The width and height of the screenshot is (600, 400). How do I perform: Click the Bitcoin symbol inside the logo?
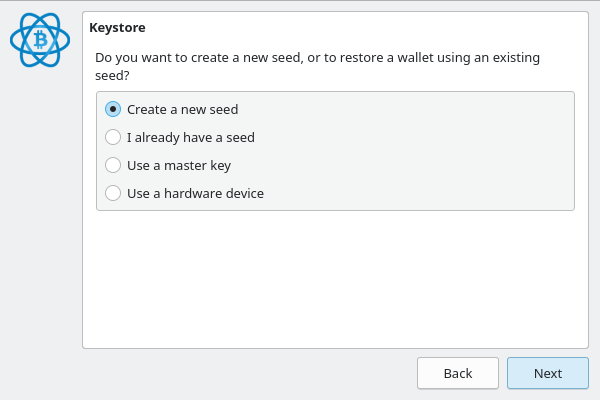click(41, 40)
